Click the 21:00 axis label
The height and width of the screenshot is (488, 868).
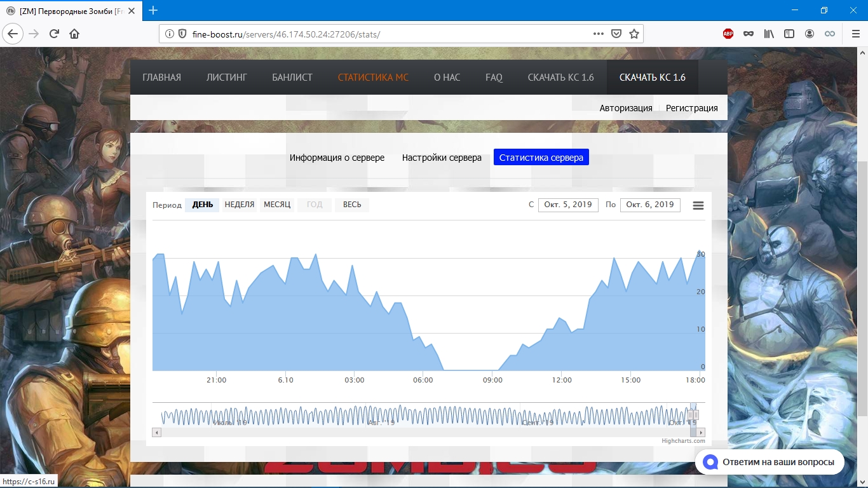(216, 380)
